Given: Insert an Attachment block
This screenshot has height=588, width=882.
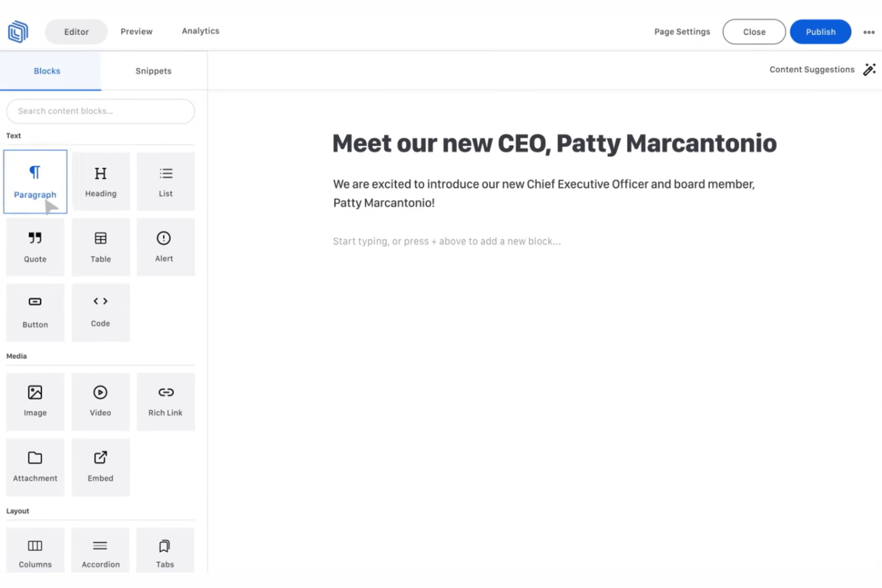Looking at the screenshot, I should pos(35,467).
